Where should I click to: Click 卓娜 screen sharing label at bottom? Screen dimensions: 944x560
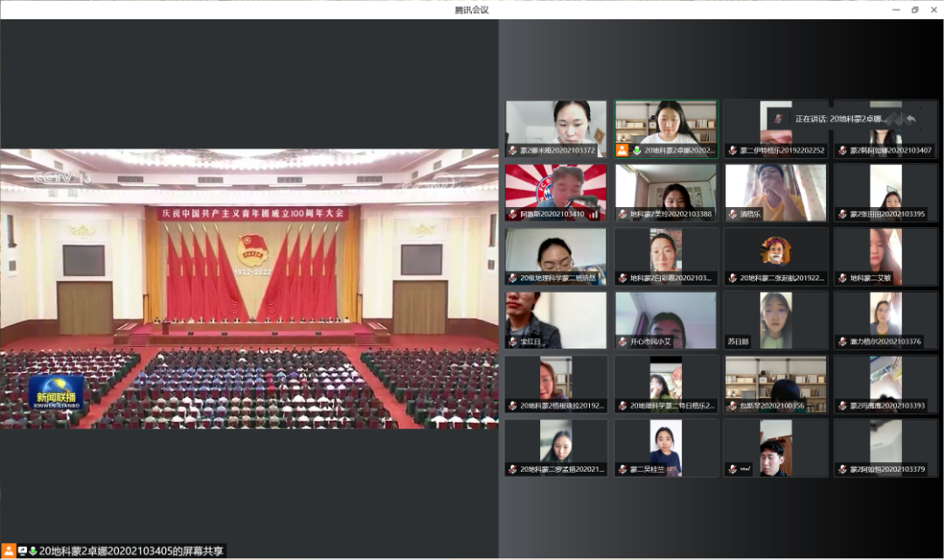[131, 551]
